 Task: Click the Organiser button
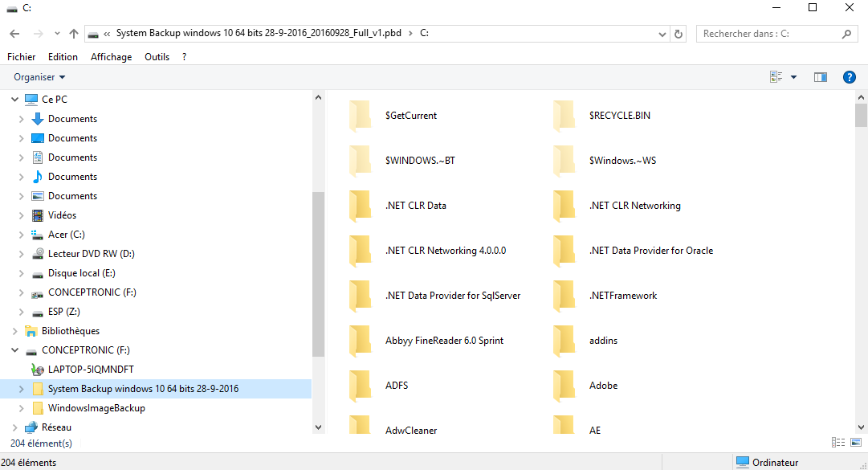[x=39, y=77]
